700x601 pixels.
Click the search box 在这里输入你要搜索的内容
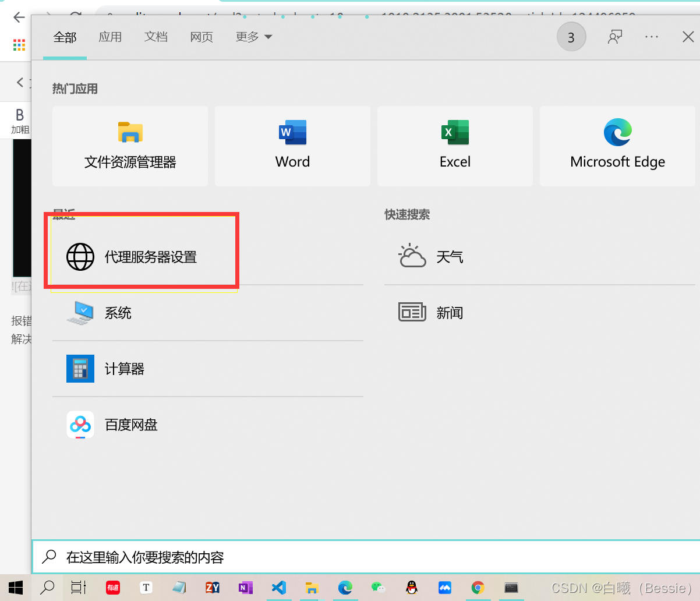click(x=366, y=557)
